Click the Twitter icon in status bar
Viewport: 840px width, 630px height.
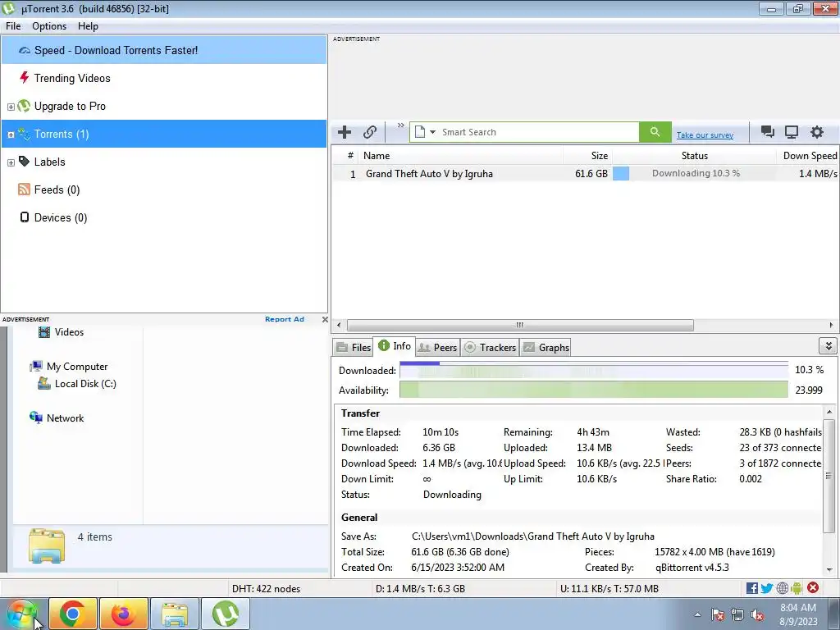pyautogui.click(x=767, y=588)
